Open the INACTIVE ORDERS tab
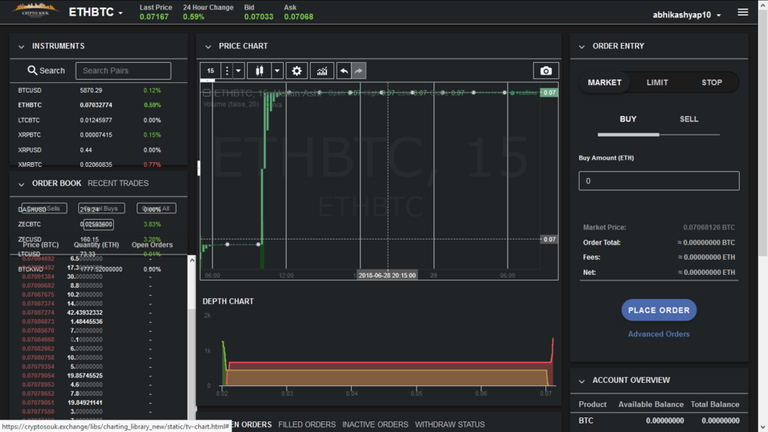768x432 pixels. pyautogui.click(x=375, y=424)
